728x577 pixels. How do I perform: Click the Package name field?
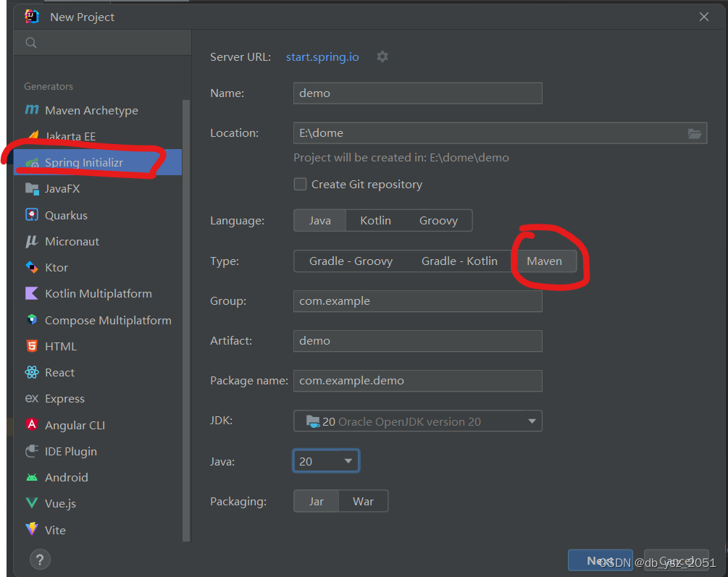pyautogui.click(x=417, y=381)
